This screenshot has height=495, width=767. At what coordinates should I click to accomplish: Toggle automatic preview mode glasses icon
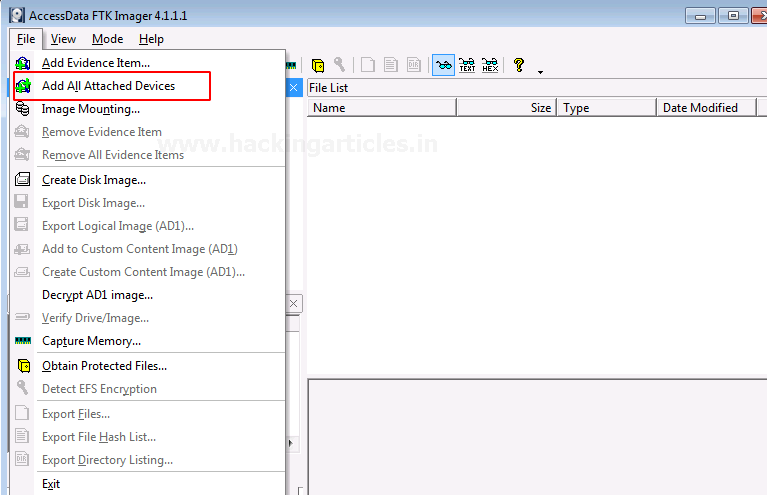click(444, 65)
